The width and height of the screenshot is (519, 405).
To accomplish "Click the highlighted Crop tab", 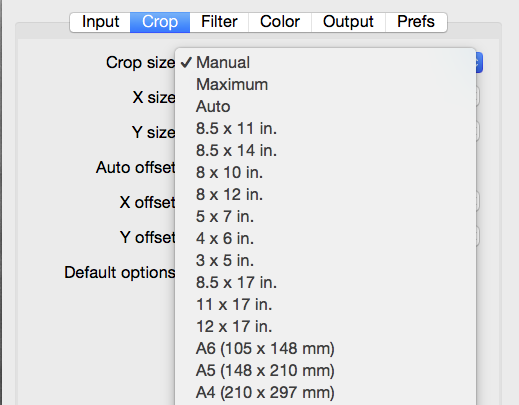I will pos(160,22).
